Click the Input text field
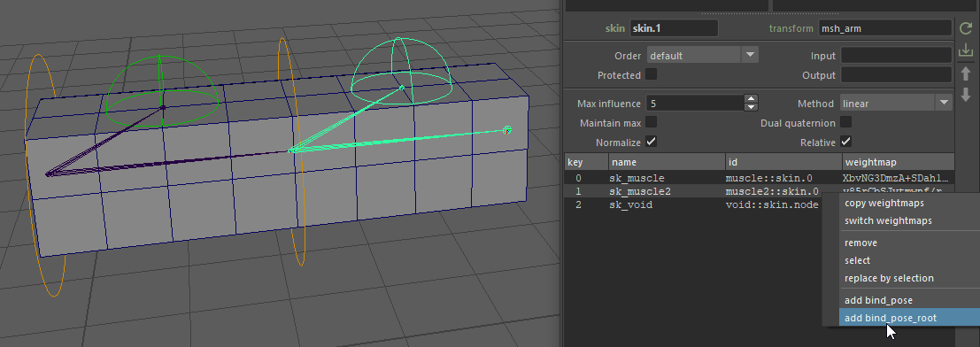This screenshot has width=980, height=347. click(x=896, y=55)
